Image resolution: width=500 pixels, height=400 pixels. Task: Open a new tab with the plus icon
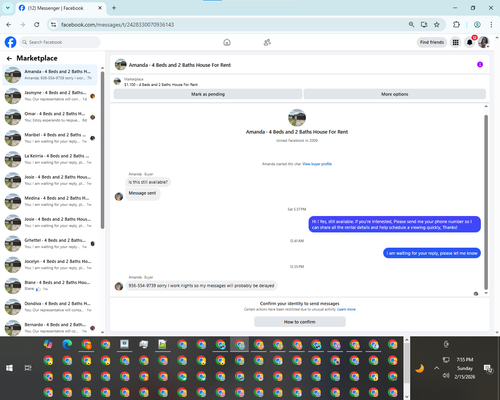coord(114,8)
